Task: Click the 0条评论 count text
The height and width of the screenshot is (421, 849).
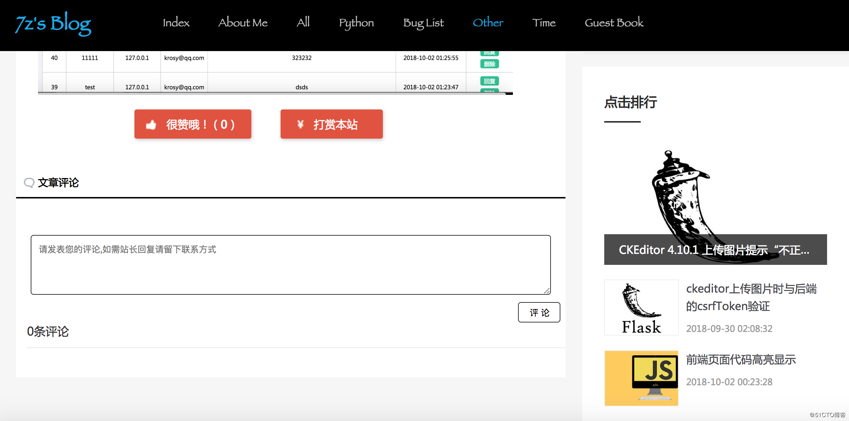Action: 48,332
